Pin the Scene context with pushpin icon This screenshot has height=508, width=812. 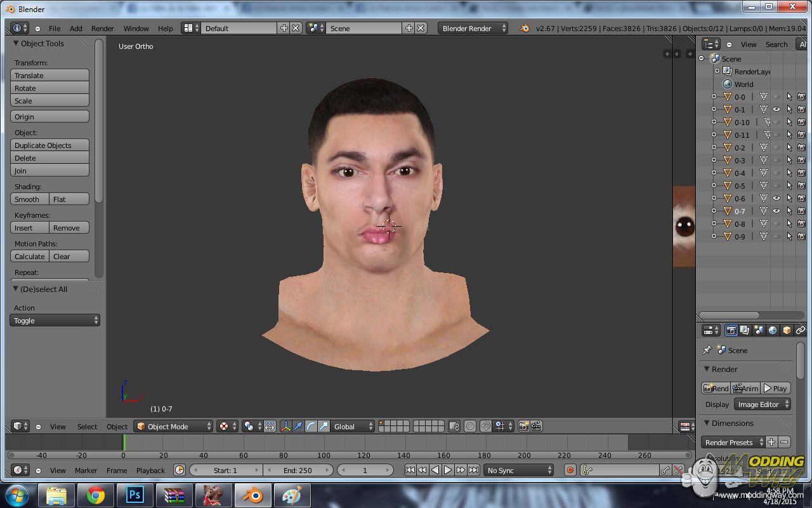[x=707, y=350]
